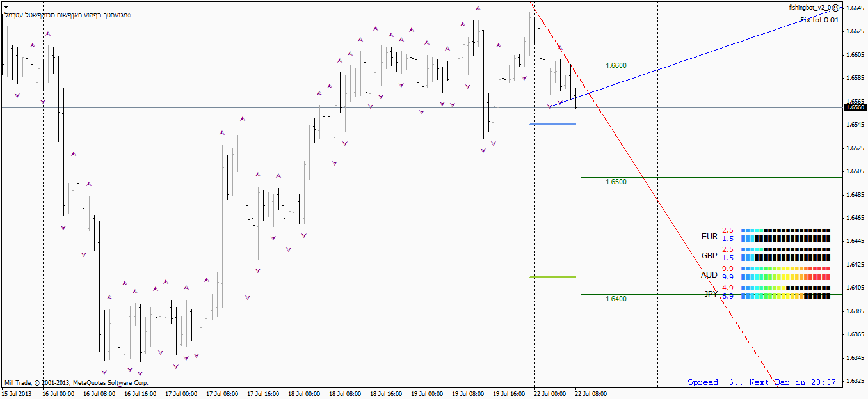868x399 pixels.
Task: Click the 1.6645 price scale value
Action: tap(856, 8)
